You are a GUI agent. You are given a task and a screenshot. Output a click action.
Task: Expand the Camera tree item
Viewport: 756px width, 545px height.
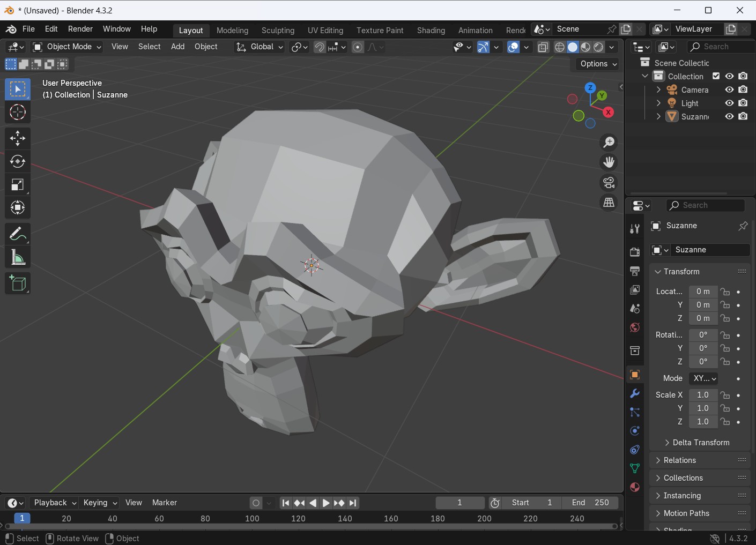(658, 89)
